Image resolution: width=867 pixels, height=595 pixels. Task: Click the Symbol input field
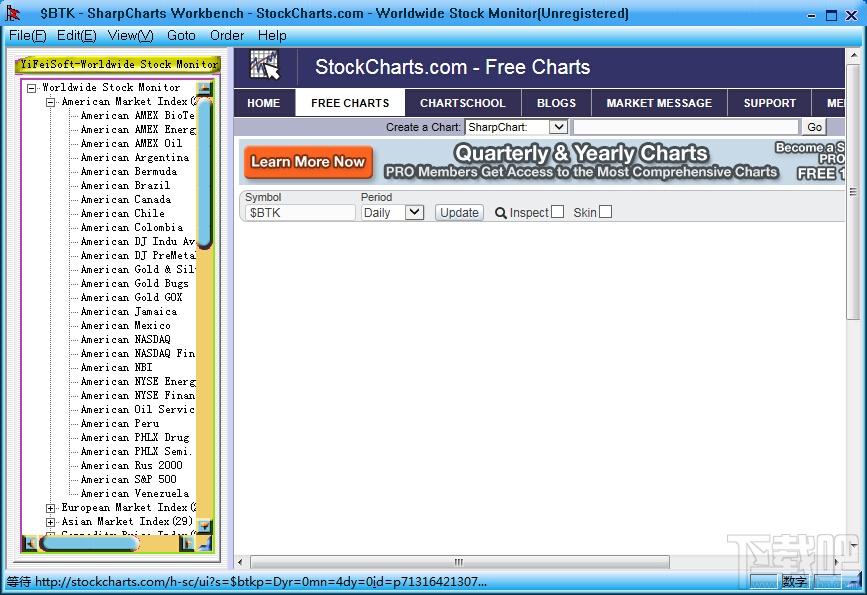300,213
